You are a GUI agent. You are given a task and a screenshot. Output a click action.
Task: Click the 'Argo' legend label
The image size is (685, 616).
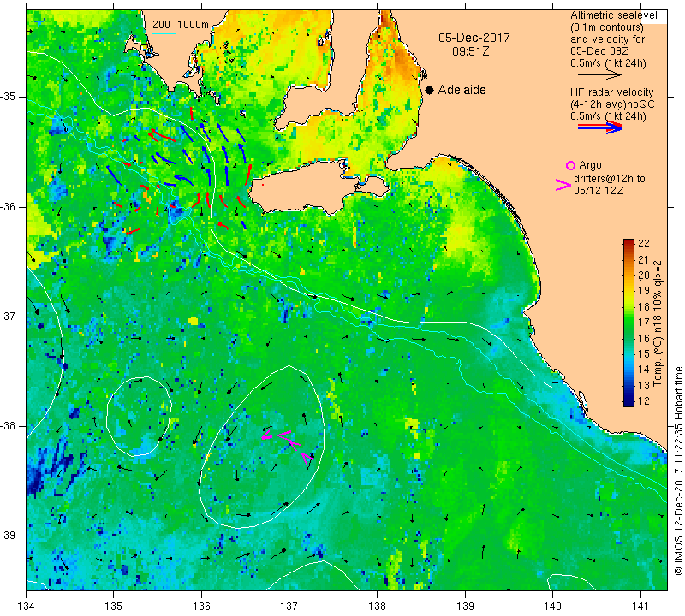click(590, 165)
